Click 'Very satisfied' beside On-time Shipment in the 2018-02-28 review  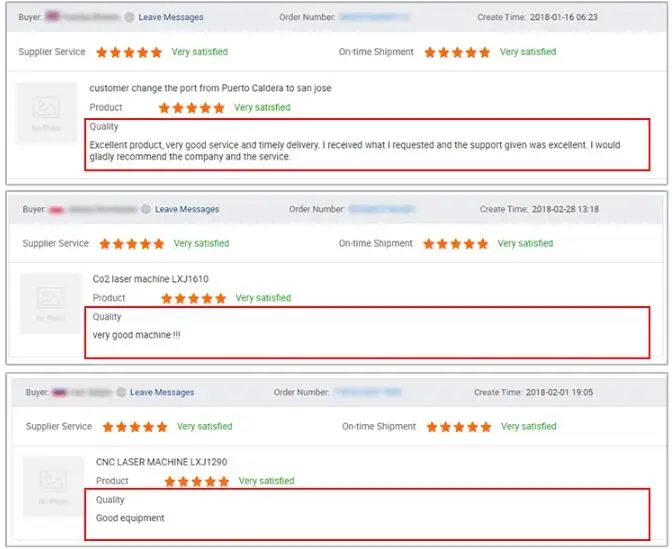click(525, 243)
